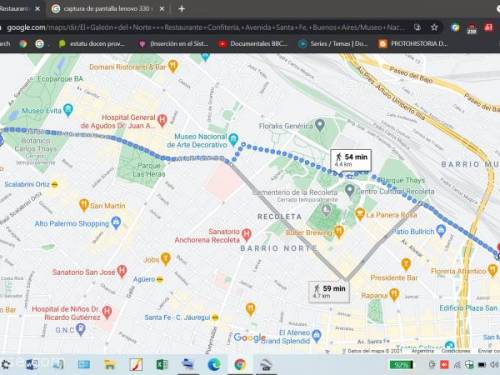Switch to the captura de pantalla lenovo tab
The width and height of the screenshot is (500, 375).
pyautogui.click(x=106, y=9)
